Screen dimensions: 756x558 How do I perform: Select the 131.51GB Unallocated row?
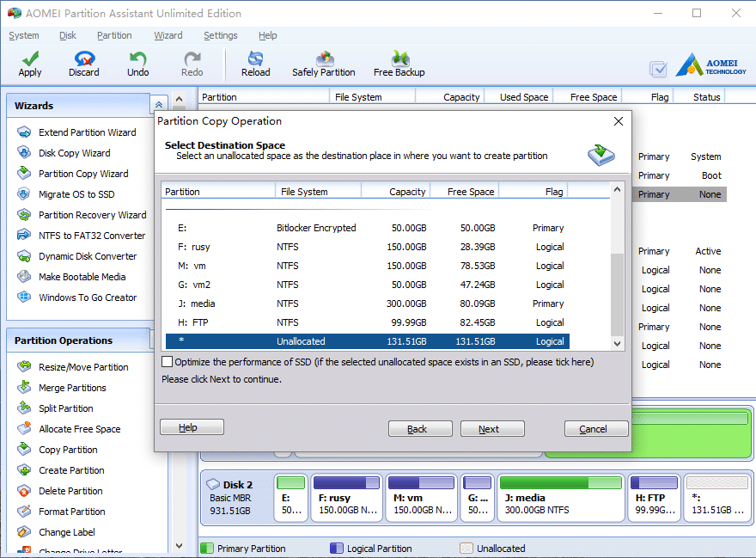click(368, 341)
